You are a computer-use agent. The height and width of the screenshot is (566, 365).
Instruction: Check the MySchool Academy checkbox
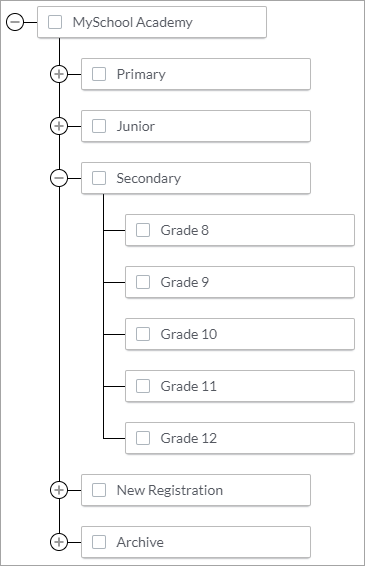pos(55,22)
